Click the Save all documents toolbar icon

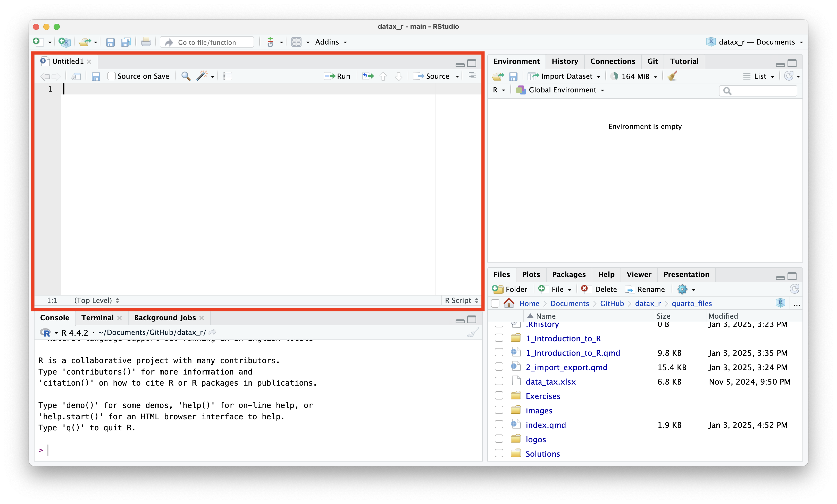tap(126, 42)
